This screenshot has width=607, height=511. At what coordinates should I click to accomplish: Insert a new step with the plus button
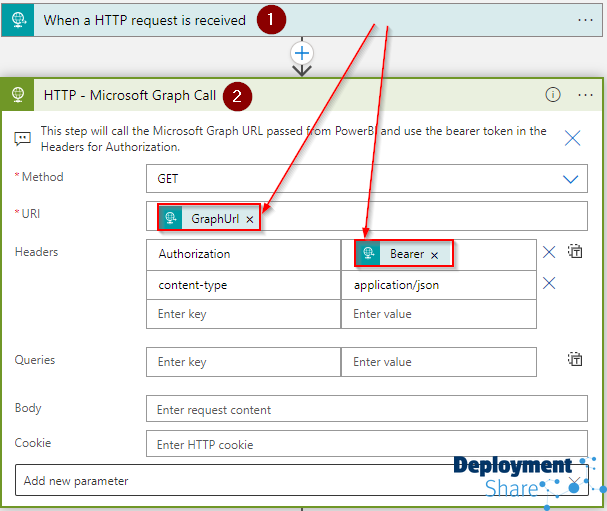point(302,53)
